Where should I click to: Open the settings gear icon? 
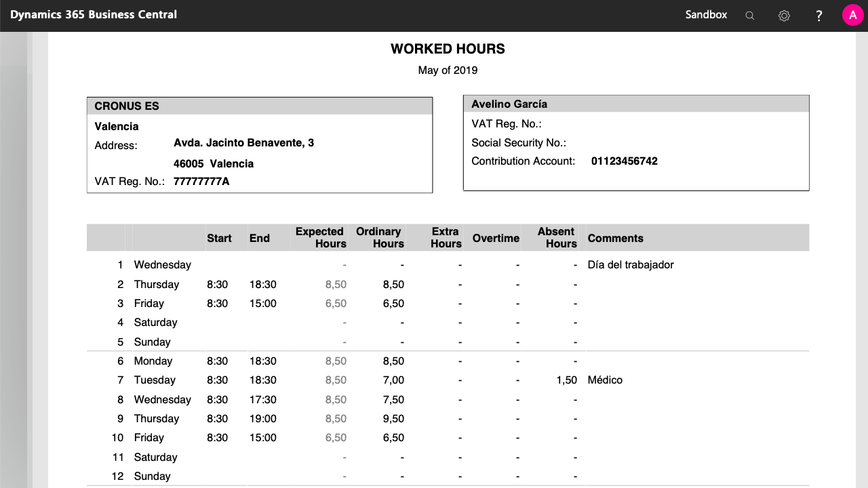784,14
